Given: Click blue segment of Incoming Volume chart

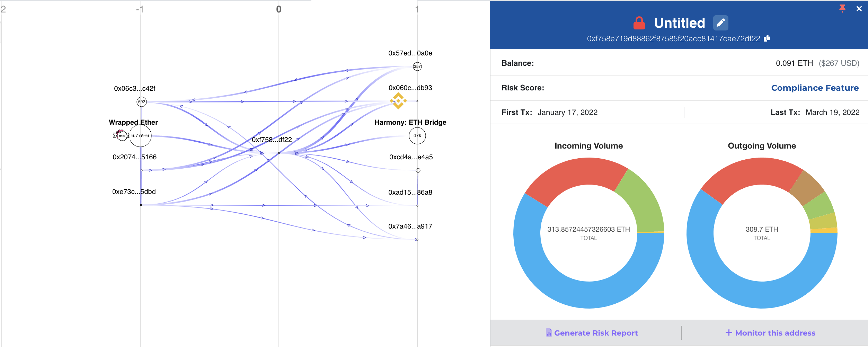Looking at the screenshot, I should [589, 294].
